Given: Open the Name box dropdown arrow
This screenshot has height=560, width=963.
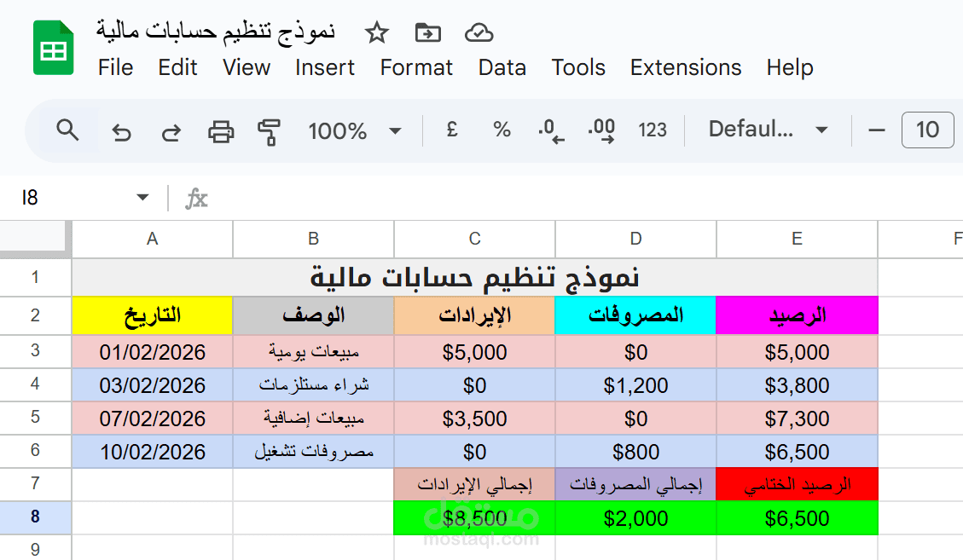Looking at the screenshot, I should (142, 197).
